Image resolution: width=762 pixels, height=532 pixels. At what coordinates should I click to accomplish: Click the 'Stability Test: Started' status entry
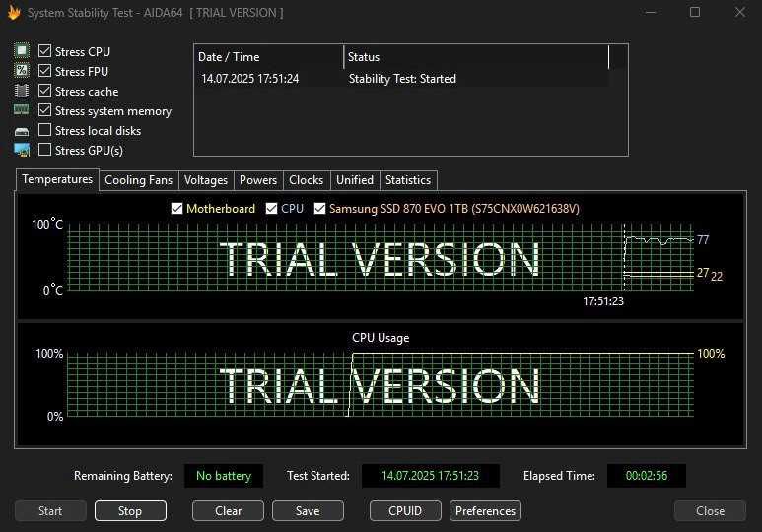(x=402, y=79)
